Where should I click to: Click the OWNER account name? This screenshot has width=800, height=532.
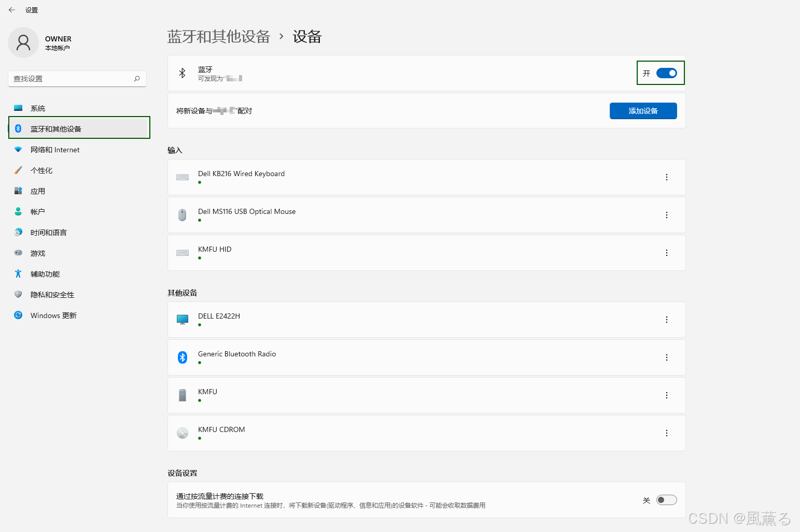click(58, 39)
